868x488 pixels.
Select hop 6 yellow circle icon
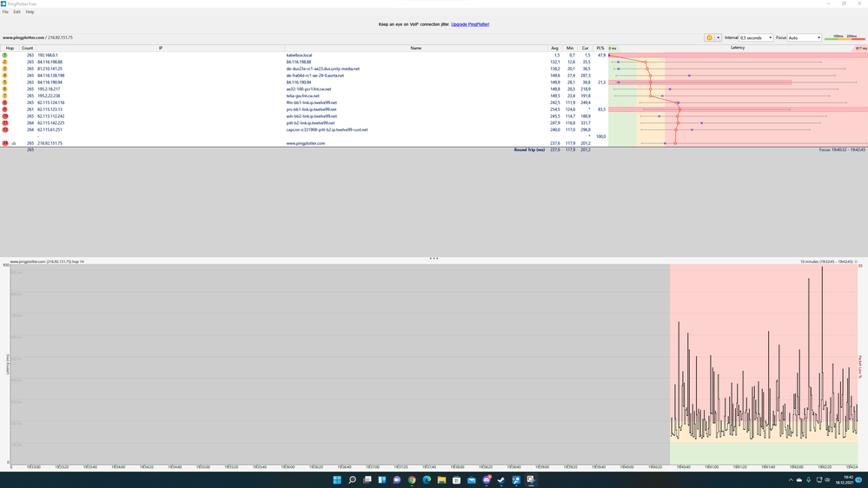(5, 89)
